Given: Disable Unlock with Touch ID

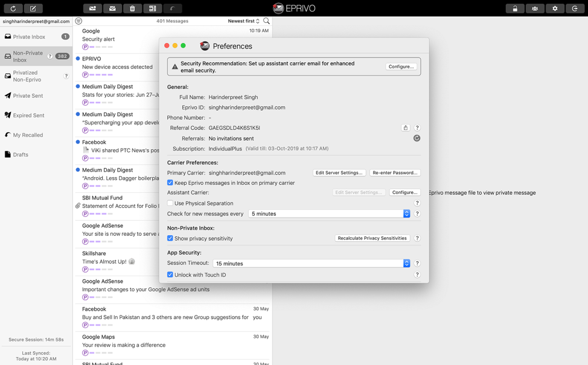Looking at the screenshot, I should click(170, 274).
